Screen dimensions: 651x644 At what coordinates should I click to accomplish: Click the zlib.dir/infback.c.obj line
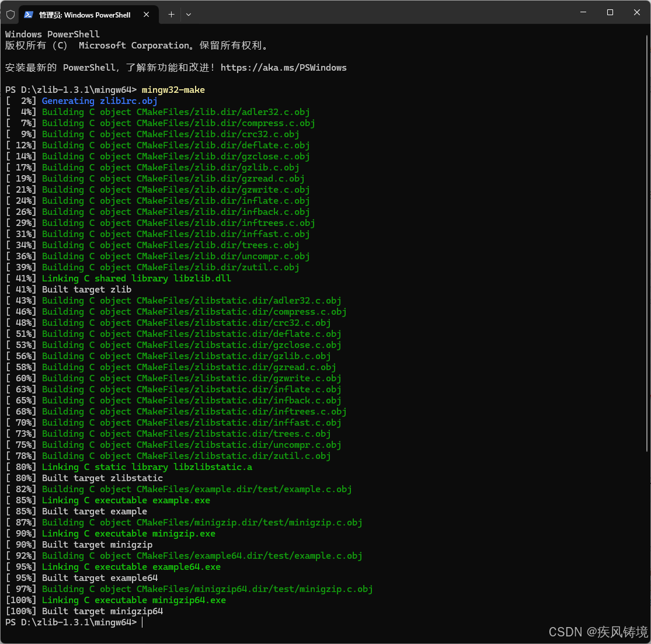click(158, 212)
